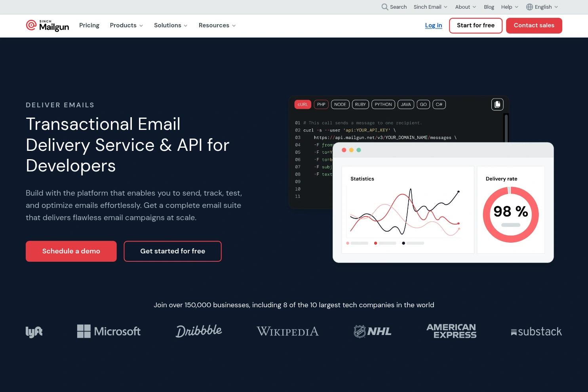Click the api.mailgun.net URL code line
The image size is (588, 392).
(x=385, y=137)
